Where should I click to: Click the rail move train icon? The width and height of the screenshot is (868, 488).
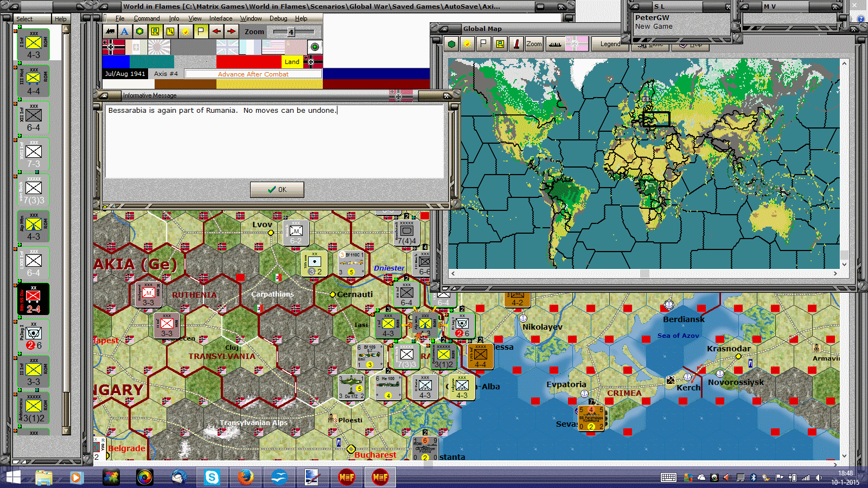[x=110, y=31]
